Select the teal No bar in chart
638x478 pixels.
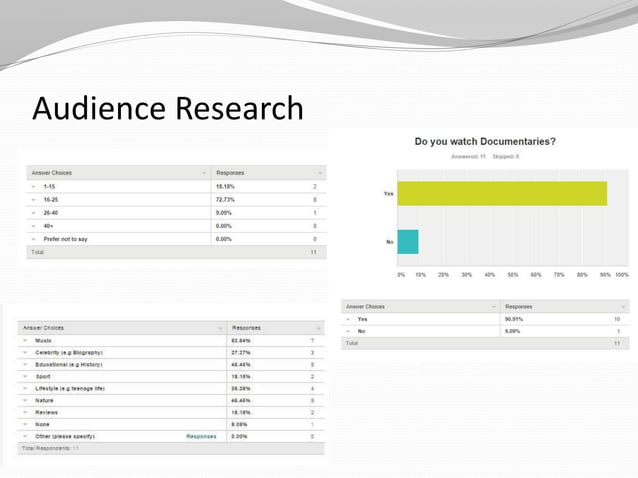coord(408,242)
